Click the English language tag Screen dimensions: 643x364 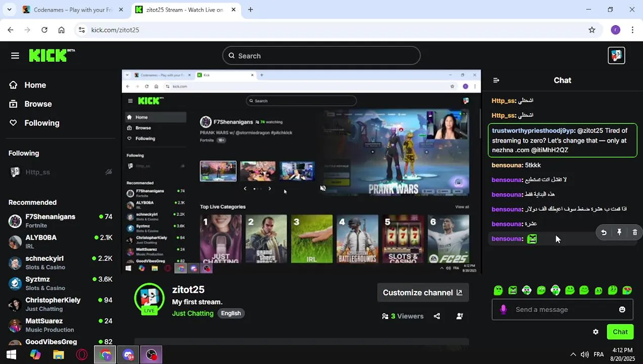231,313
